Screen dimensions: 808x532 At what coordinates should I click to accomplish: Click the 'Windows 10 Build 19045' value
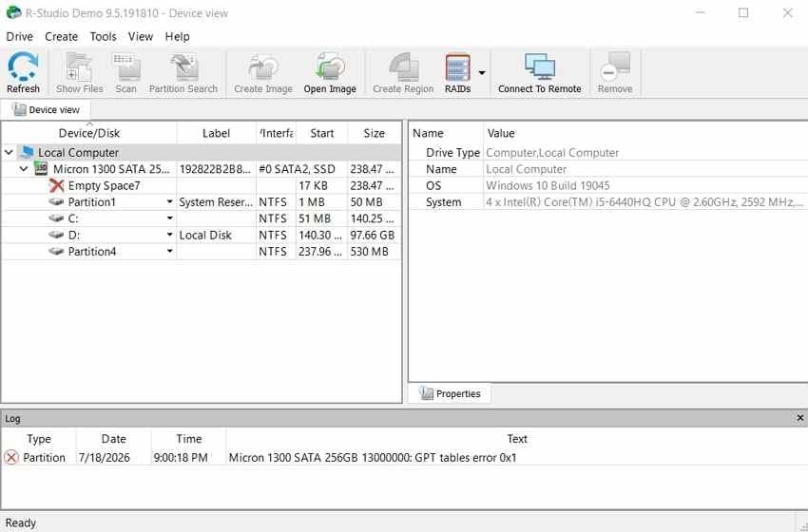point(548,185)
